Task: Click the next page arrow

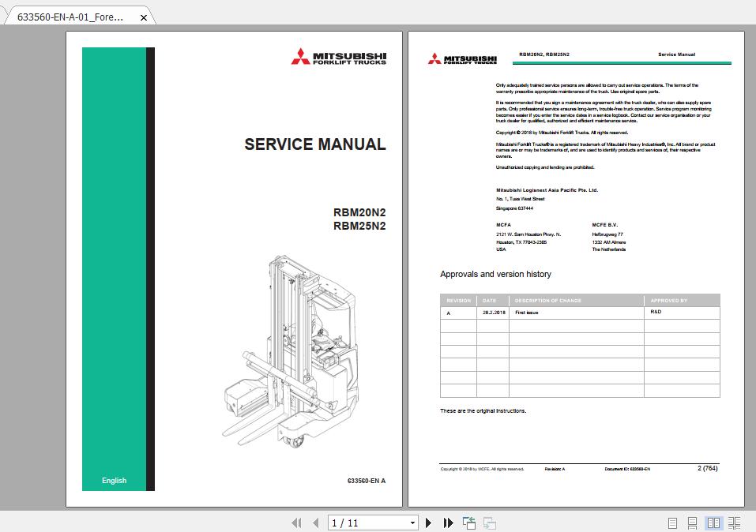Action: [x=428, y=523]
